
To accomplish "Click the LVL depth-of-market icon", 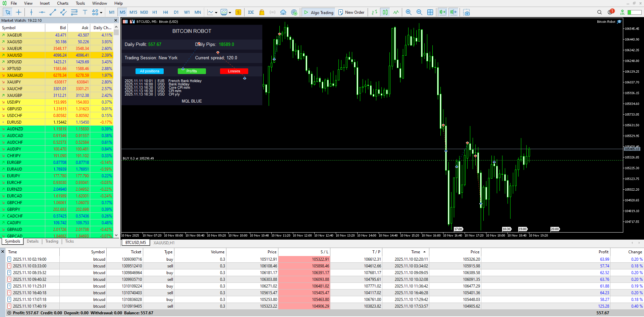I will click(x=622, y=12).
